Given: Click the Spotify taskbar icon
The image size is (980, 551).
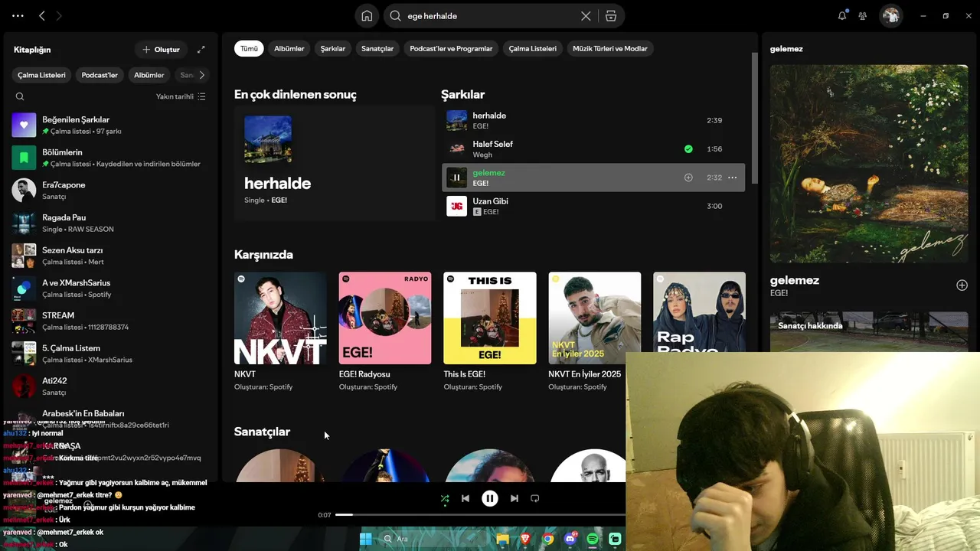Looking at the screenshot, I should pyautogui.click(x=593, y=539).
